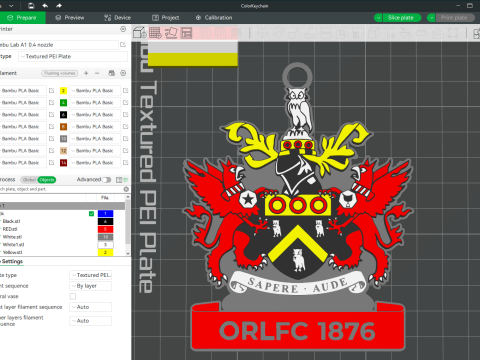Open the Print plate options dropdown arrow
Image resolution: width=480 pixels, height=360 pixels.
pos(431,18)
